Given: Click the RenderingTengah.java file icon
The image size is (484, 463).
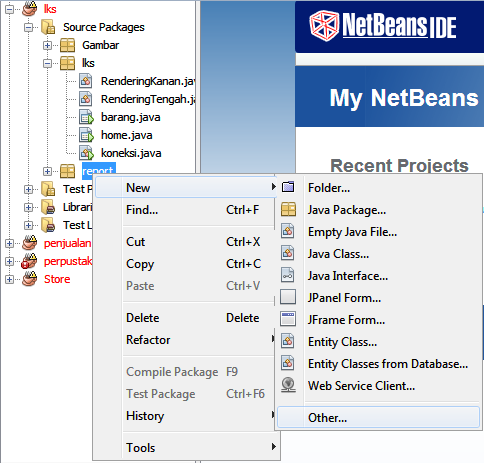Looking at the screenshot, I should pyautogui.click(x=86, y=99).
